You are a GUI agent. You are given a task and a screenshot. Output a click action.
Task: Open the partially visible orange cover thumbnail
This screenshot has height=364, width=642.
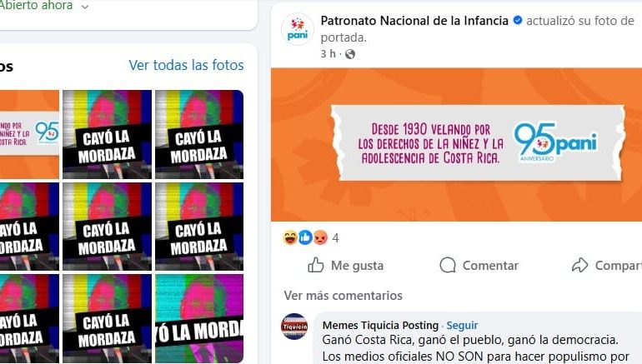[29, 134]
